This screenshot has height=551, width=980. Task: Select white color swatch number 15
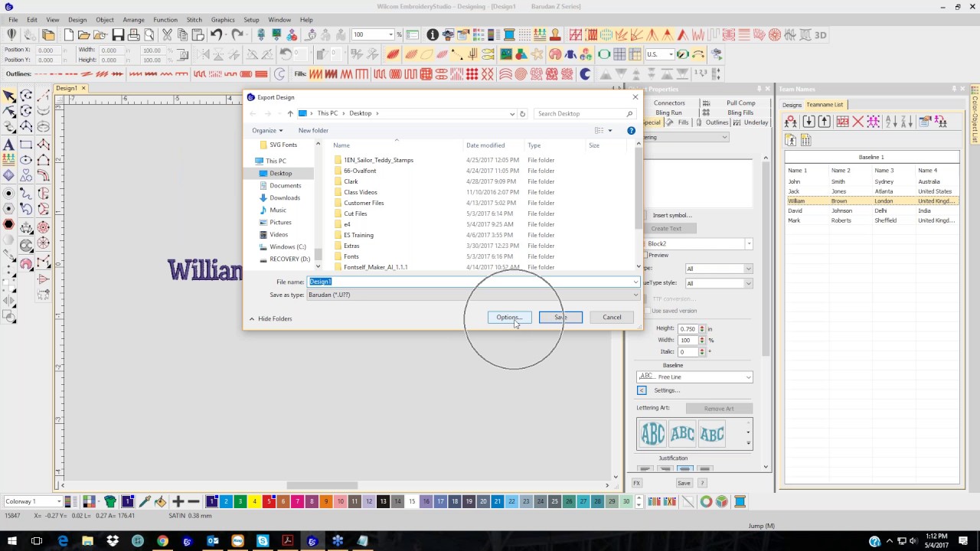(x=412, y=501)
